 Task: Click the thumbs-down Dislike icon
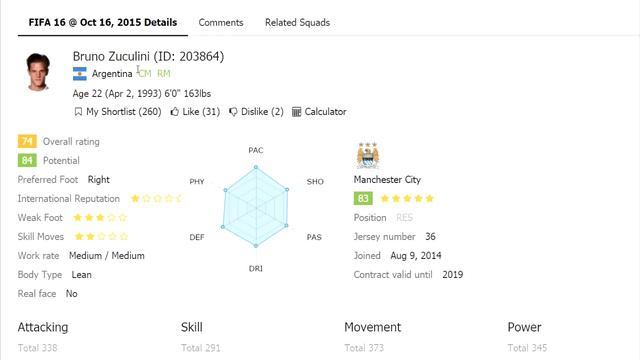(x=233, y=112)
